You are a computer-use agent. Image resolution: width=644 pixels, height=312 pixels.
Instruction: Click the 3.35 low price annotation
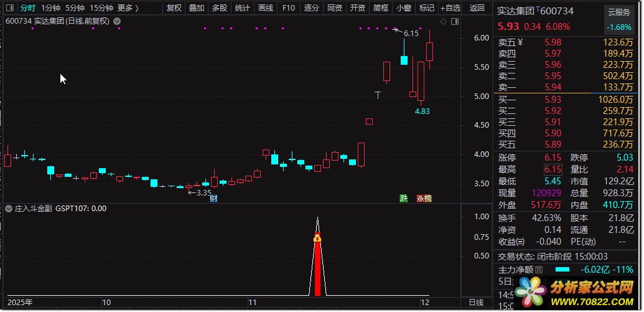(203, 192)
